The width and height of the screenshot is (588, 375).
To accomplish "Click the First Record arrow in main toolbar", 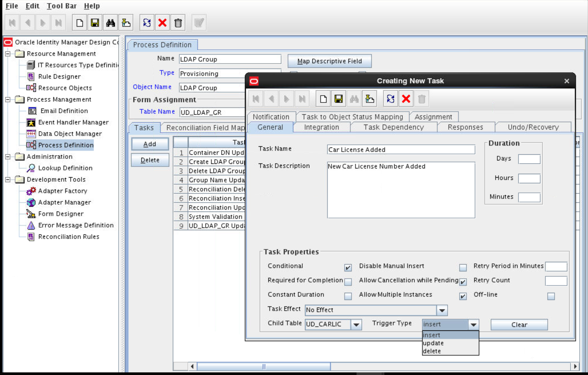I will click(x=12, y=23).
